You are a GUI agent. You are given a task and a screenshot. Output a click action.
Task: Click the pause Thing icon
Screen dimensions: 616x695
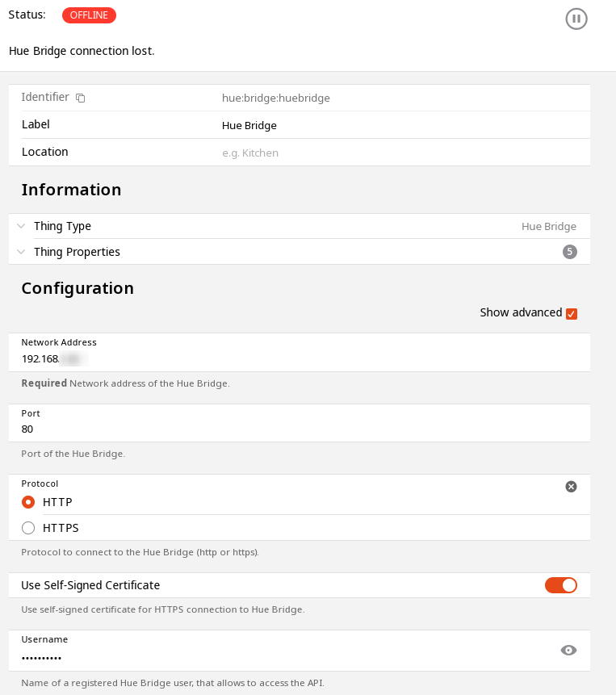click(576, 19)
